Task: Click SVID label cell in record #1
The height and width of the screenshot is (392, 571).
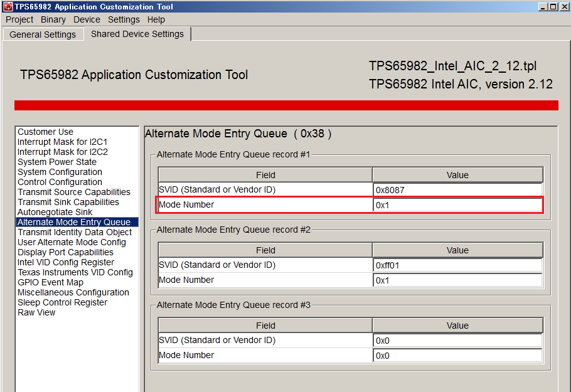Action: pos(265,189)
